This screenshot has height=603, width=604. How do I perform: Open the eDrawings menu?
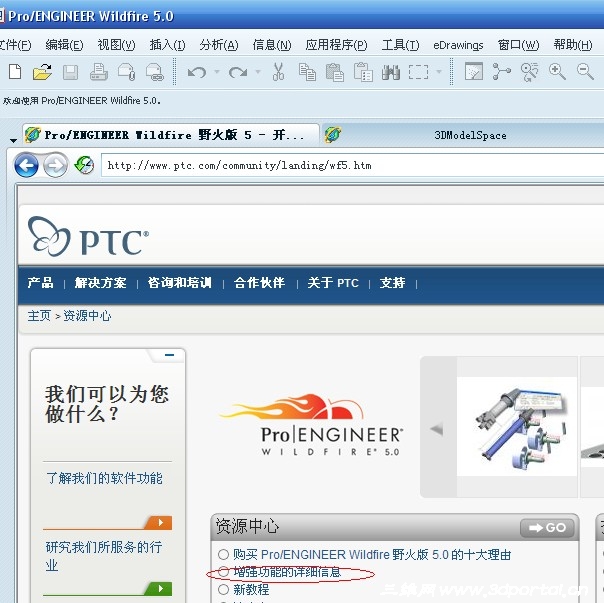tap(458, 45)
